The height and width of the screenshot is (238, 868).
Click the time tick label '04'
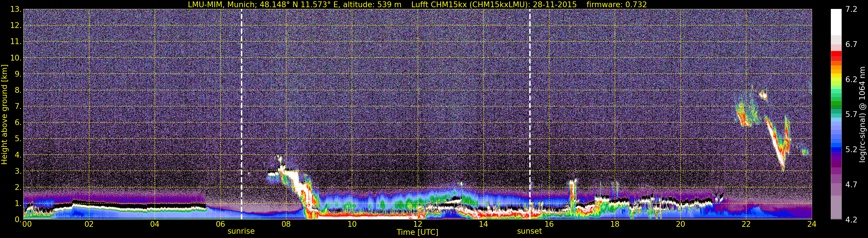(154, 224)
